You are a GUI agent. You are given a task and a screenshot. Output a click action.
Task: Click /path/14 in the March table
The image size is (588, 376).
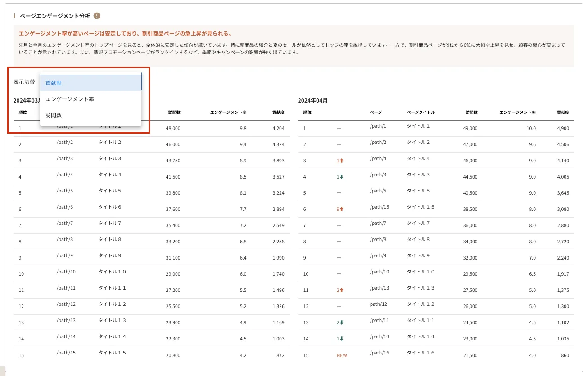tap(66, 336)
